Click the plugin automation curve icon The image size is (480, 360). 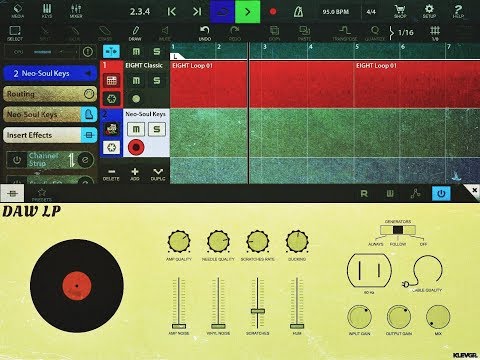(415, 194)
